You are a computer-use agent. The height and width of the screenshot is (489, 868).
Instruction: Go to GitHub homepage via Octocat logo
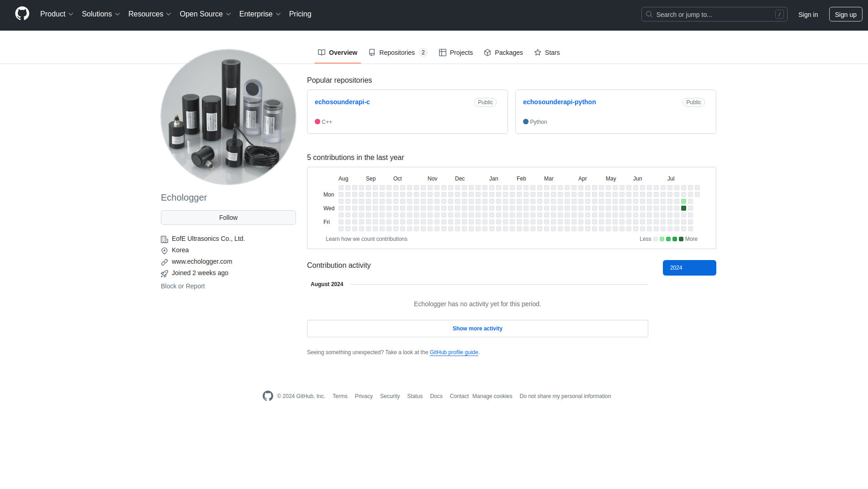tap(22, 14)
